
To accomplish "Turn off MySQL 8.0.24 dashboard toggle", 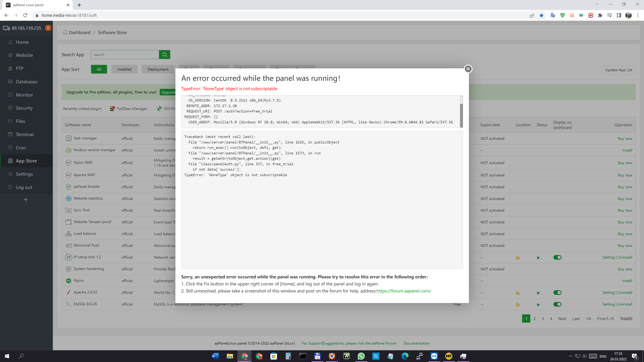I will coord(557,304).
